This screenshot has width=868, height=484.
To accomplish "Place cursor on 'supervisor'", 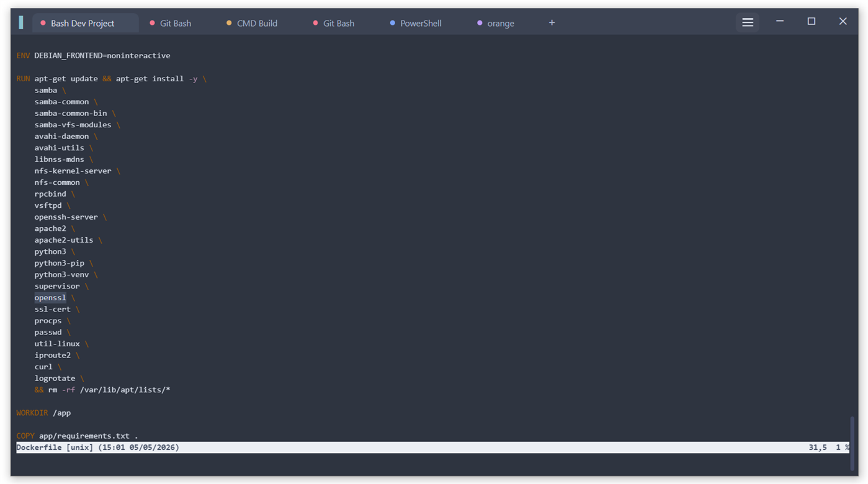I will point(57,286).
